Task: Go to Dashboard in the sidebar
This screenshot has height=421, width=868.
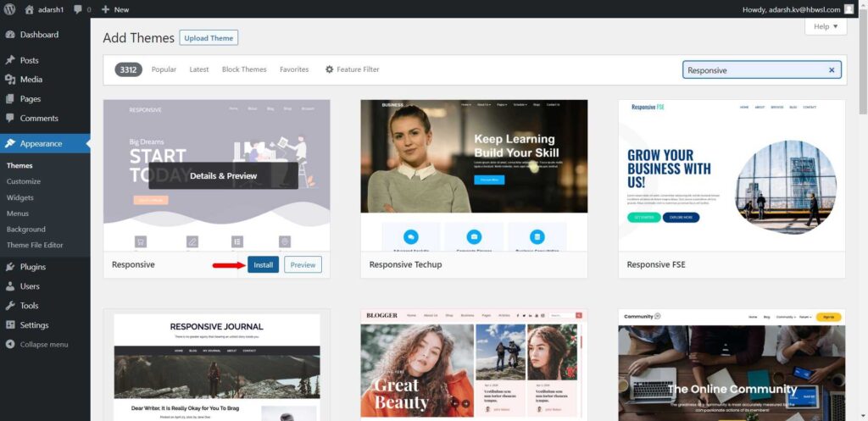Action: [45, 34]
